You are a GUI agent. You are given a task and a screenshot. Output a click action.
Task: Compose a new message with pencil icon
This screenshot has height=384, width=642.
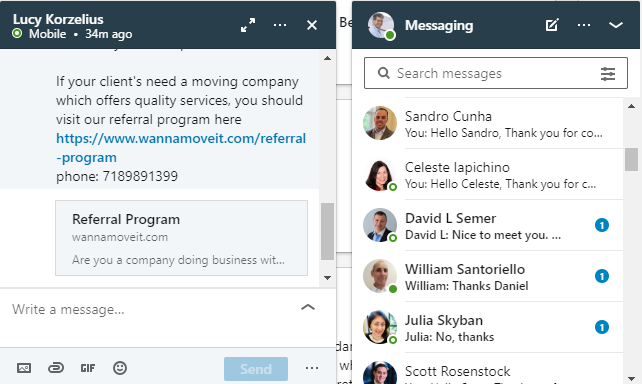tap(552, 25)
